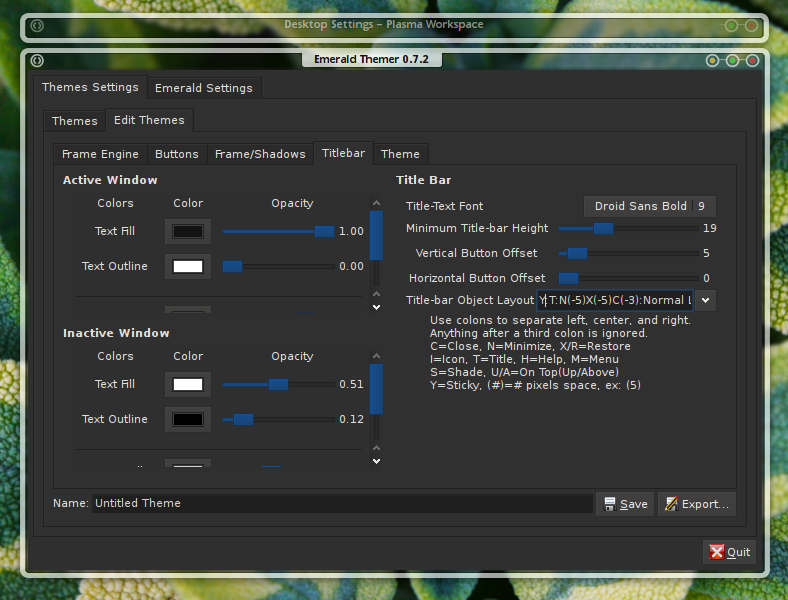Click the sticky icon in Emerald Themer titlebar
This screenshot has width=788, height=600.
pos(37,60)
